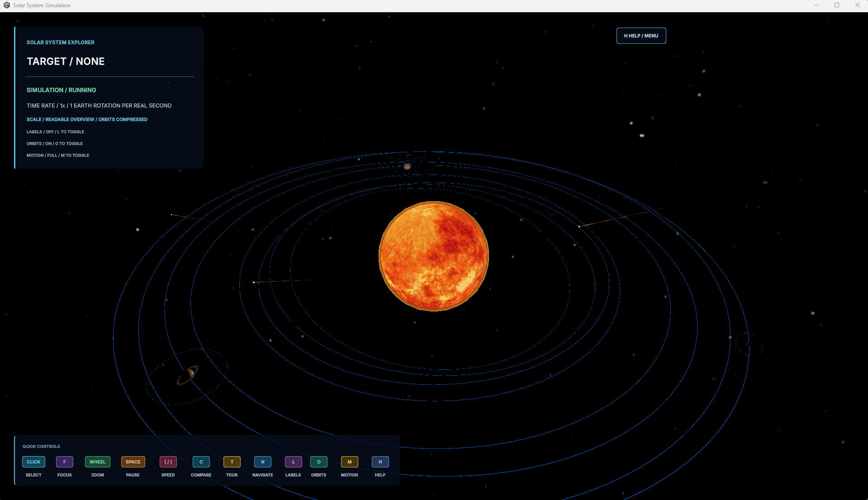The height and width of the screenshot is (500, 868).
Task: Click the CLICK select key badge
Action: point(33,462)
